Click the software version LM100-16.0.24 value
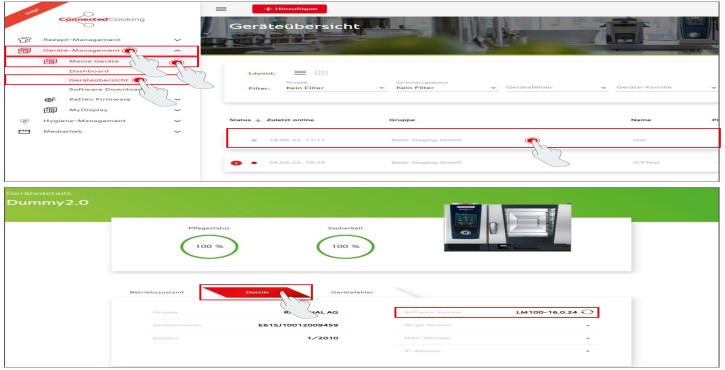The image size is (725, 370). click(x=547, y=313)
